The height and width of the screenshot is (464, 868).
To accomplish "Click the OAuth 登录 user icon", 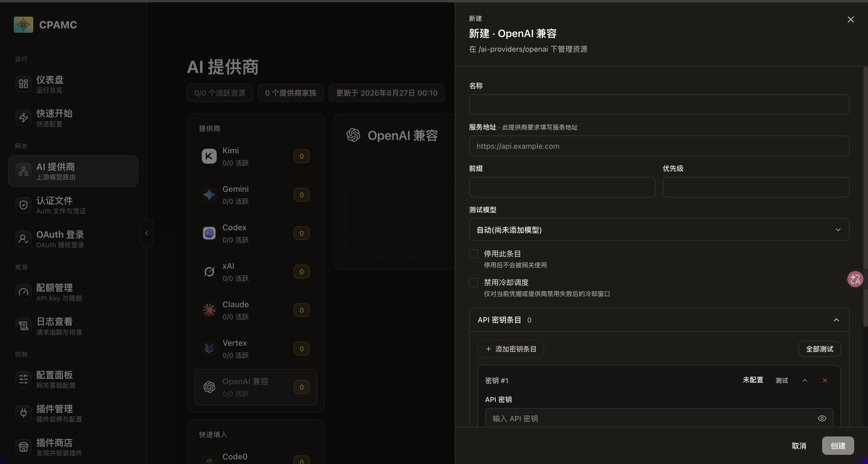I will click(x=23, y=239).
